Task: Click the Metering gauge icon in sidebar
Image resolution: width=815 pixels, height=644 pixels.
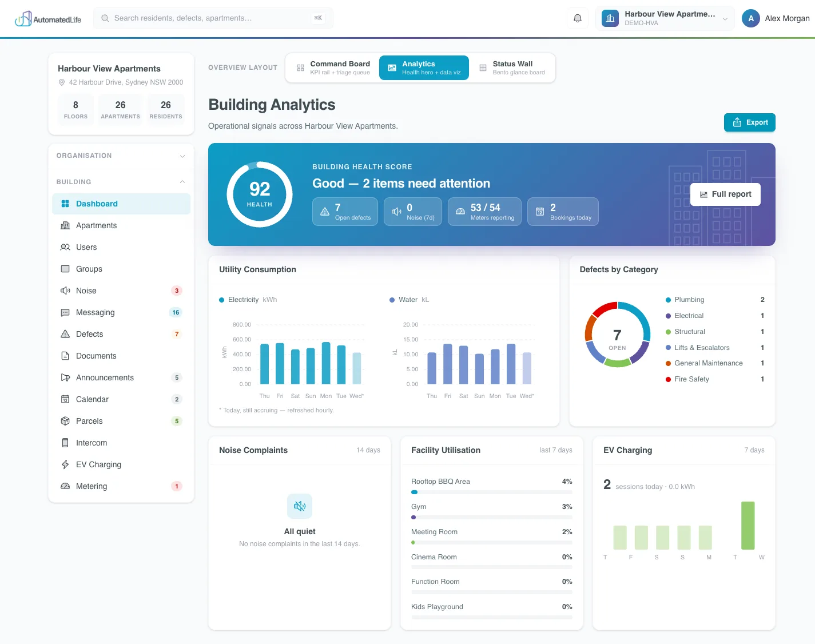Action: click(x=65, y=486)
